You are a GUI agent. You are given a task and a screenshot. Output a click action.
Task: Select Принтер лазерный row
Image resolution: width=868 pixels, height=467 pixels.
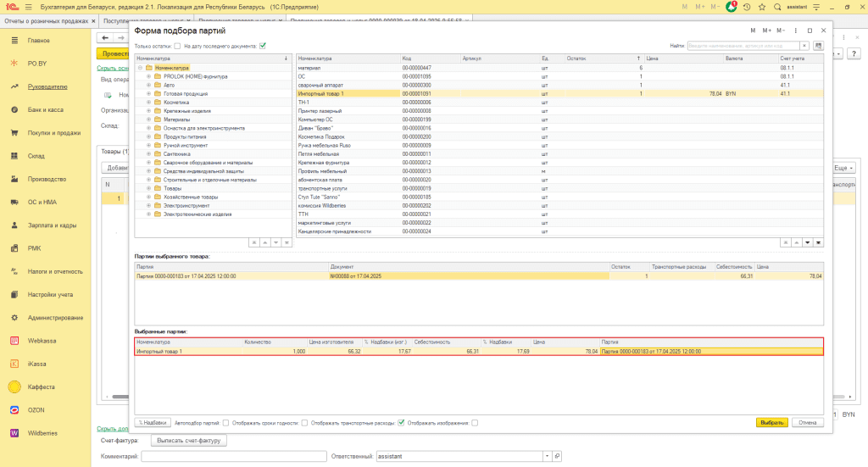coord(559,111)
